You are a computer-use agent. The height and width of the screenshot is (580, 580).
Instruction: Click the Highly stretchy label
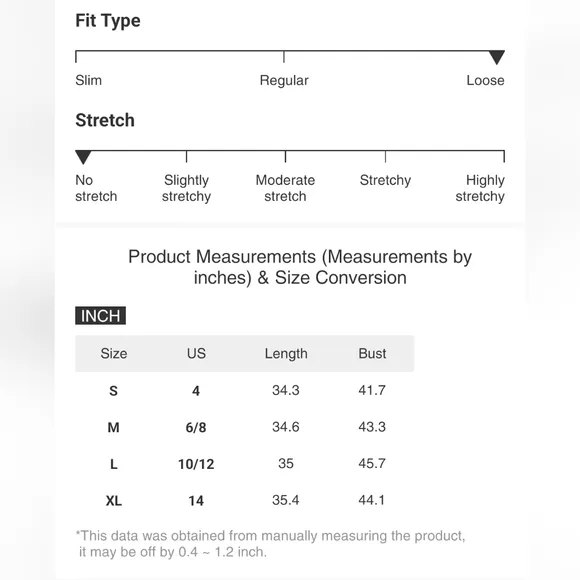[480, 188]
